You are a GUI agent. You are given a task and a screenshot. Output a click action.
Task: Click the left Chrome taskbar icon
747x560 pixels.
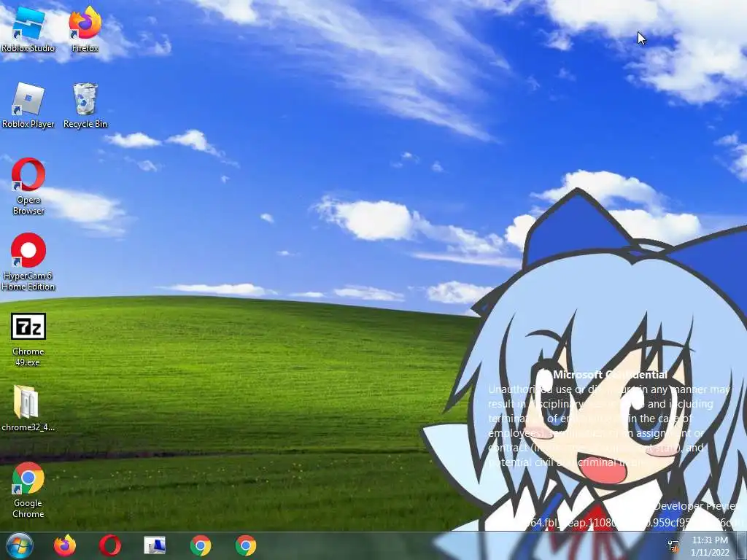[x=201, y=545]
